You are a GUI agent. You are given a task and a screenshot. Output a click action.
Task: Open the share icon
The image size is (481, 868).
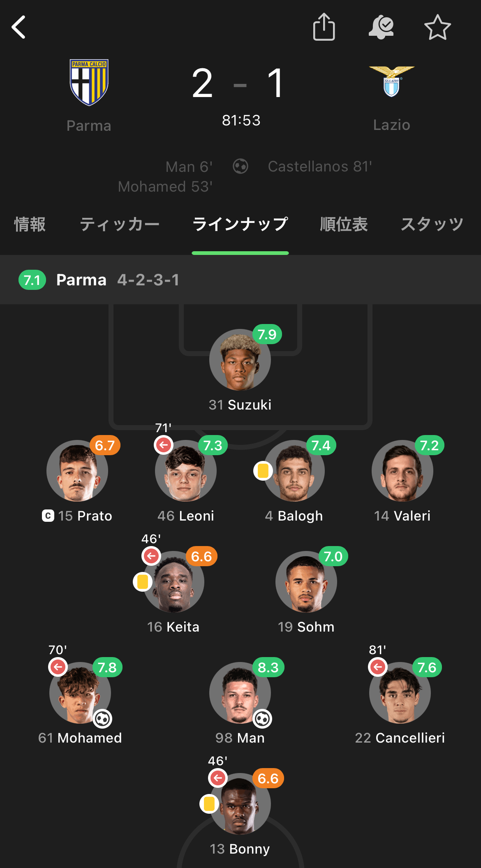(x=324, y=27)
